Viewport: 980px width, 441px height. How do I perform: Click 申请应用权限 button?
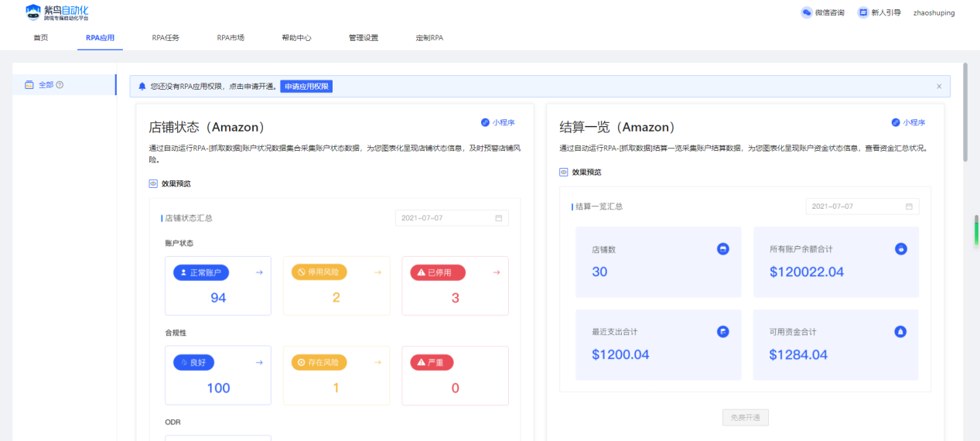coord(306,87)
